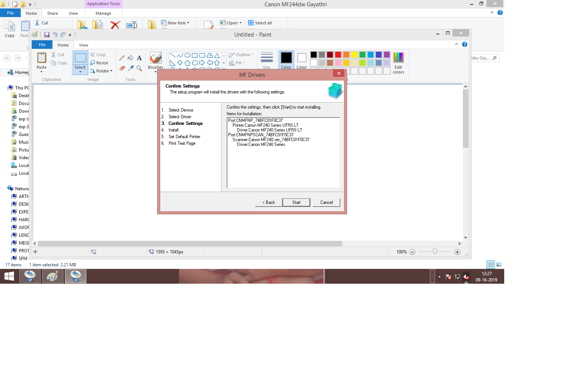Open the Manage tab in Explorer
This screenshot has height=386, width=588.
103,13
